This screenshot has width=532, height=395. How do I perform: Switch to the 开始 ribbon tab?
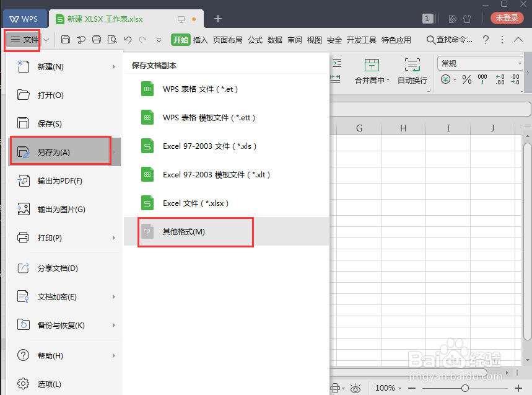(180, 40)
